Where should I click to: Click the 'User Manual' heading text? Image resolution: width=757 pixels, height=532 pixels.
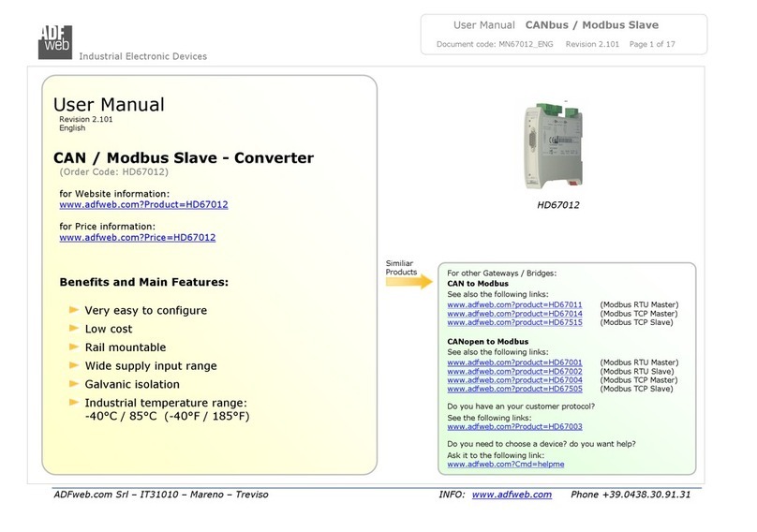click(x=109, y=104)
